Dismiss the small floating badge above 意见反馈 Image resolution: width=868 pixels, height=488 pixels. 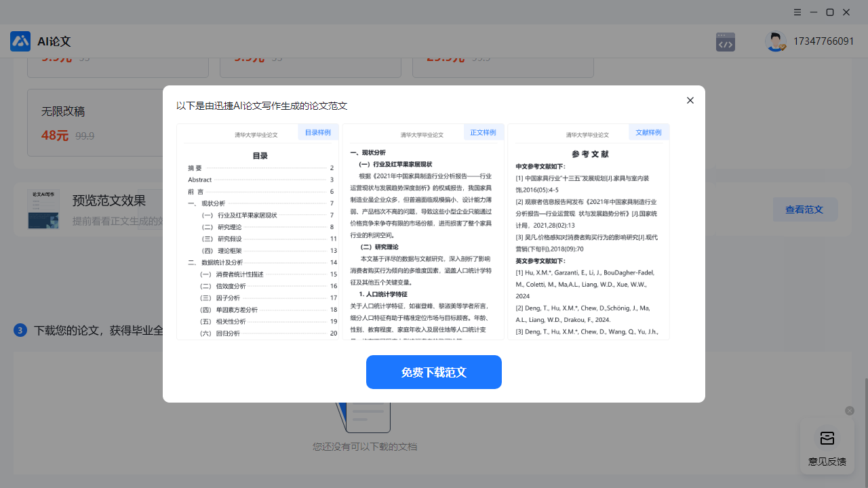point(849,411)
